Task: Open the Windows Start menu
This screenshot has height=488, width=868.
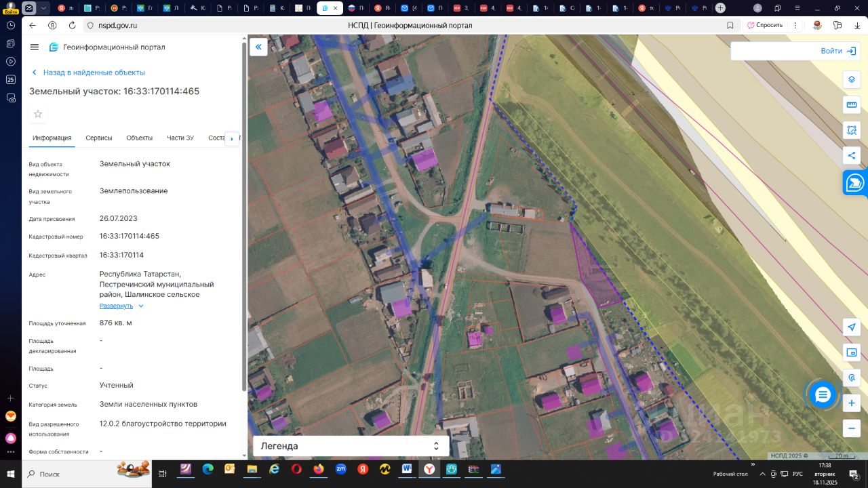Action: point(11,474)
